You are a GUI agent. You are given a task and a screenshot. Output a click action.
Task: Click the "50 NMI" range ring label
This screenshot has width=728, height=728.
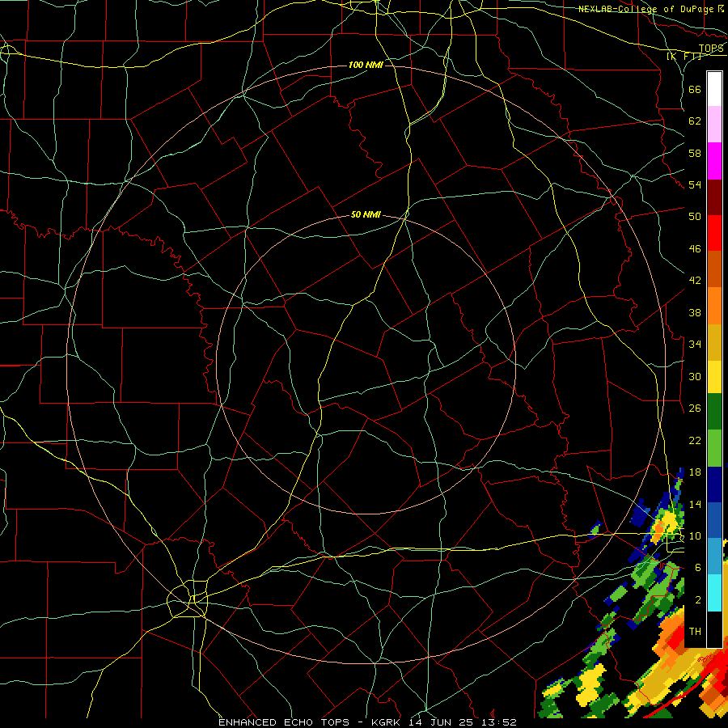click(366, 214)
